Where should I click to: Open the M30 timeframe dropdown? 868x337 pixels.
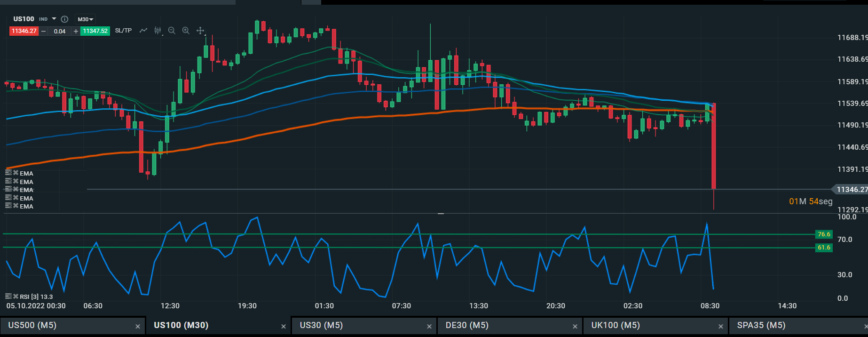(x=86, y=19)
